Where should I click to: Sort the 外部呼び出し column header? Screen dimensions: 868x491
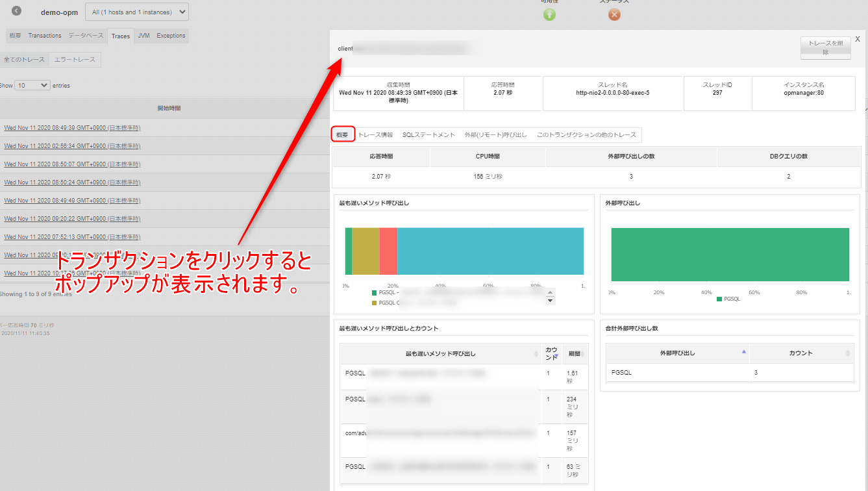coord(678,353)
